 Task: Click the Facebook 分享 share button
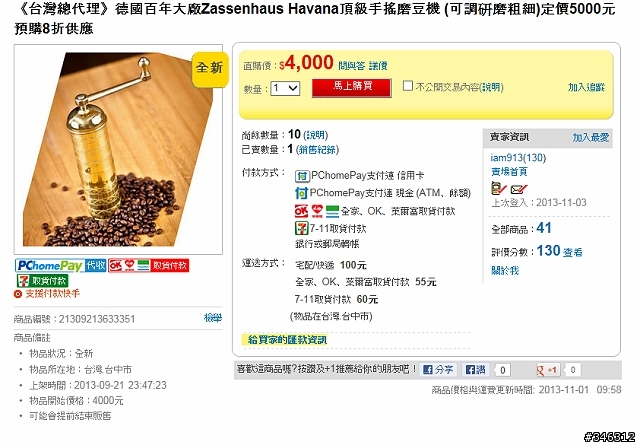(x=438, y=370)
